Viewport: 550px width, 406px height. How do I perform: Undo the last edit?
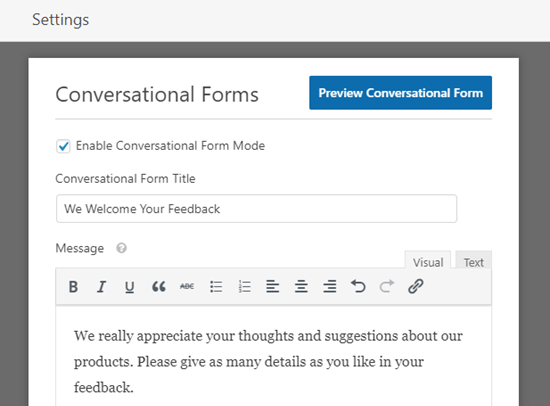pos(358,287)
